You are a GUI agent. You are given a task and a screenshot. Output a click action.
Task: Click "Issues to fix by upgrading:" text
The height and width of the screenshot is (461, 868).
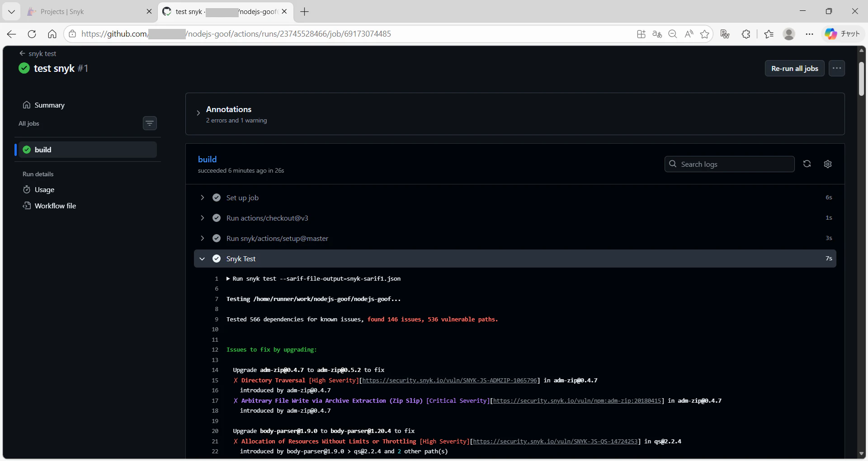tap(272, 350)
